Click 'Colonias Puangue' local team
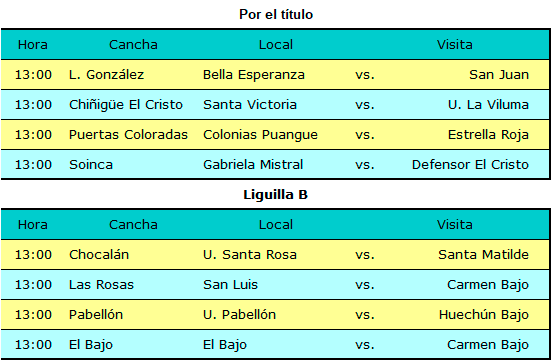This screenshot has width=551, height=360. [260, 135]
